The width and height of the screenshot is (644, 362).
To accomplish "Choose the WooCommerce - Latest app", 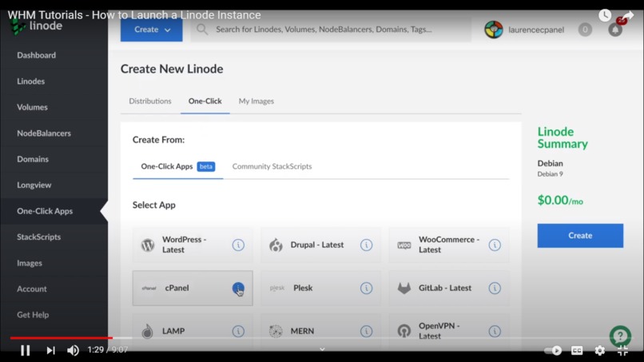I will coord(449,245).
